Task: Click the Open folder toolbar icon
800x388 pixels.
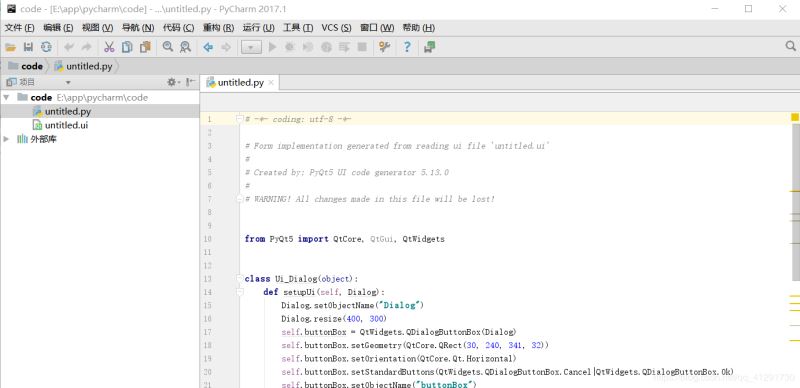Action: [10, 47]
